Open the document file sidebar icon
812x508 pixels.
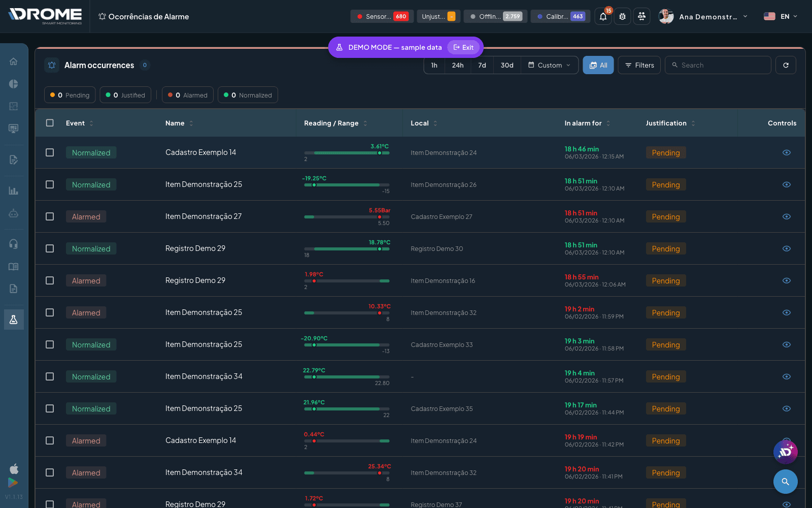tap(14, 289)
